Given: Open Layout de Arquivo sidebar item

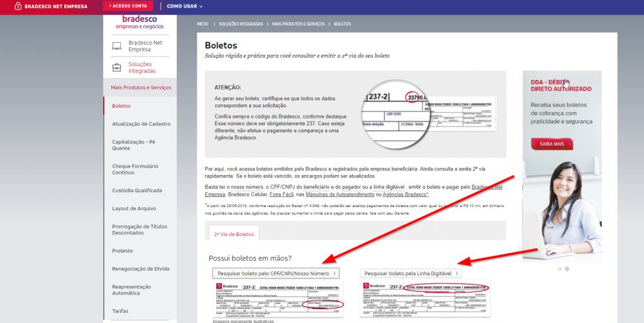Looking at the screenshot, I should (x=134, y=208).
